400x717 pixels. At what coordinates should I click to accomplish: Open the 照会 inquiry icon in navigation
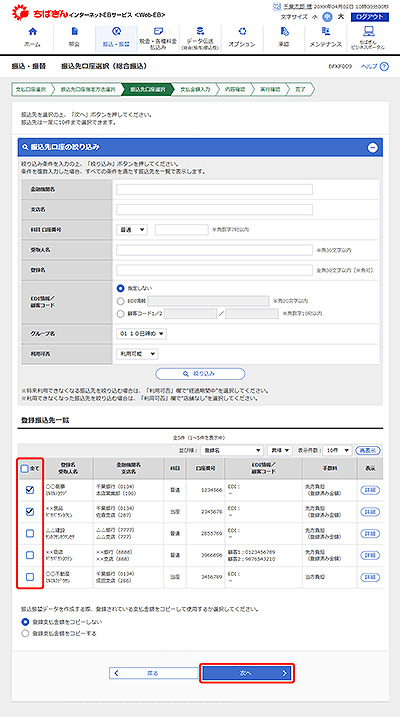point(75,32)
